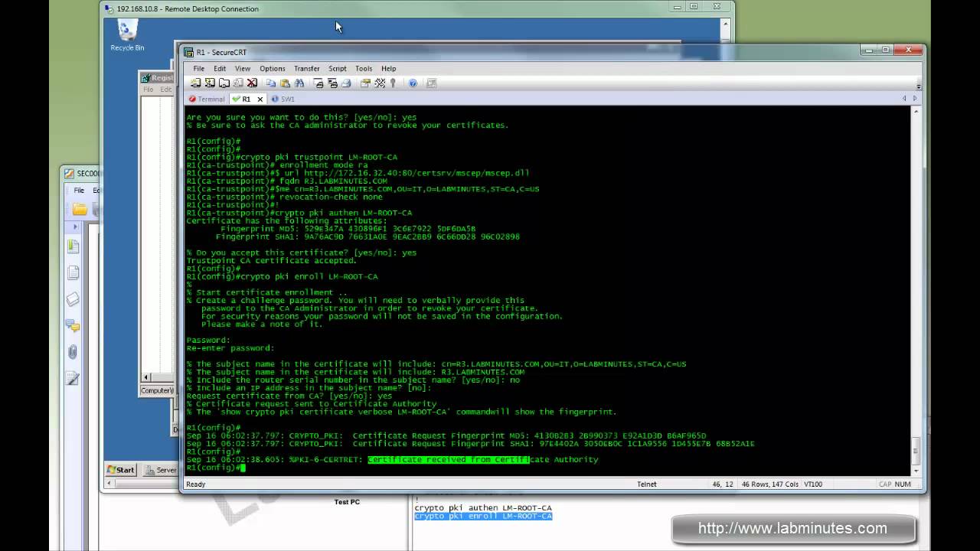Open the Tools menu in SecureCRT
This screenshot has height=551, width=980.
click(364, 68)
